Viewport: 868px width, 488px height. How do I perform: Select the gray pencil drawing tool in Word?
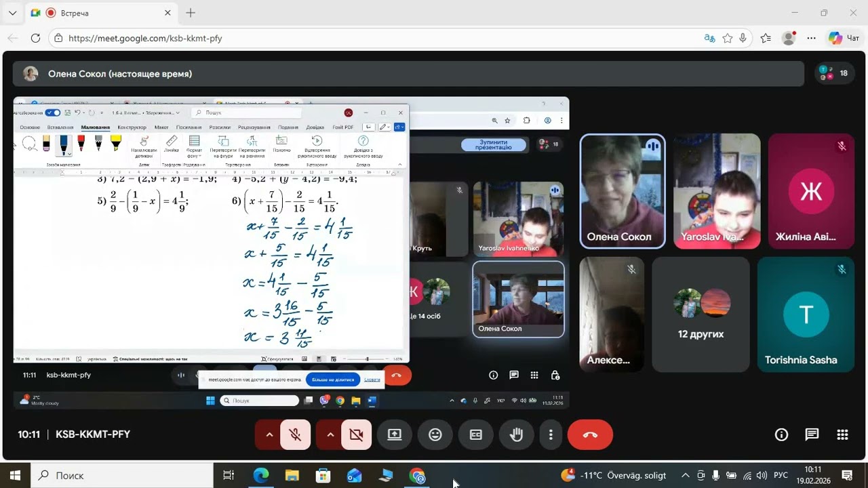tap(98, 143)
